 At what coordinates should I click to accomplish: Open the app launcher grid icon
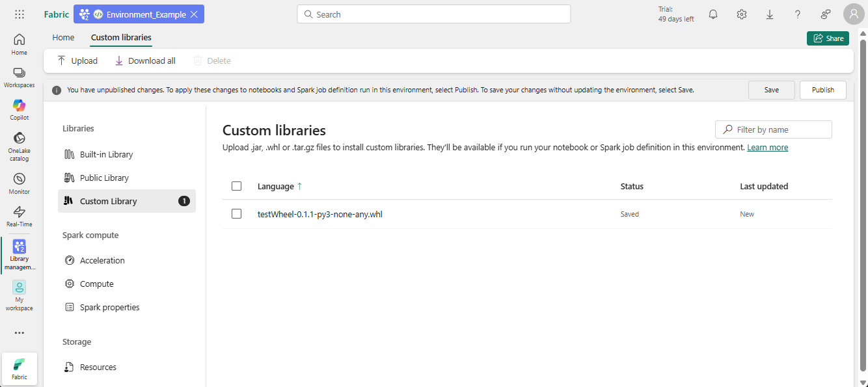pos(20,14)
